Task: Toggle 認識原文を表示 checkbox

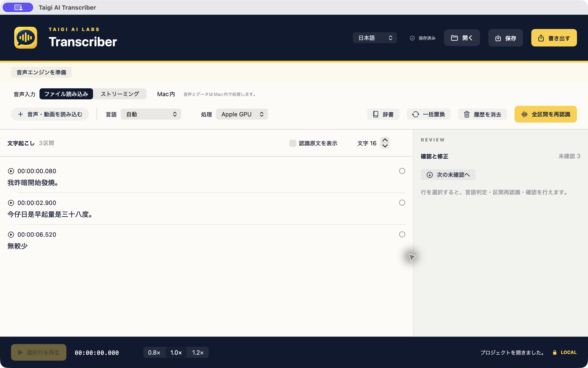Action: click(293, 143)
